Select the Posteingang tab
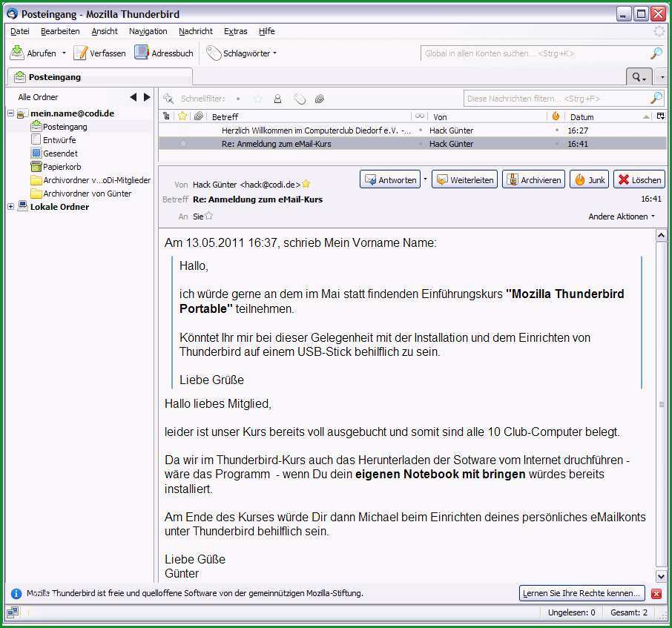 pos(99,77)
